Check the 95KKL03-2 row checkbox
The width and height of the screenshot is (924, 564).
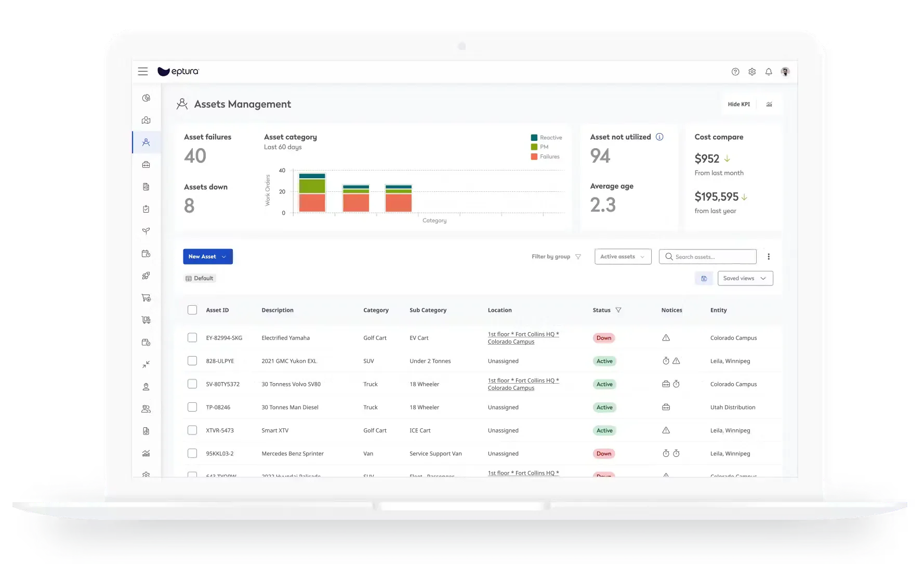[x=192, y=453]
